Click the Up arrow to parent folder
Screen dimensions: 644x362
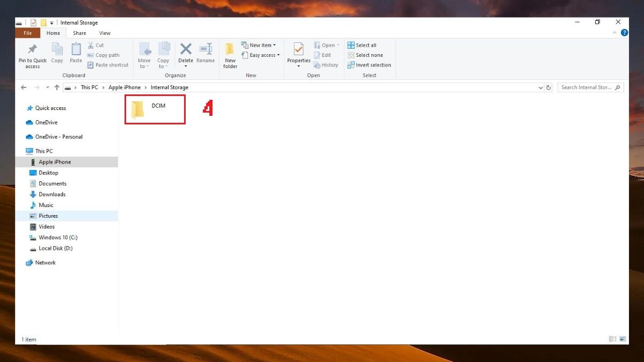tap(57, 87)
